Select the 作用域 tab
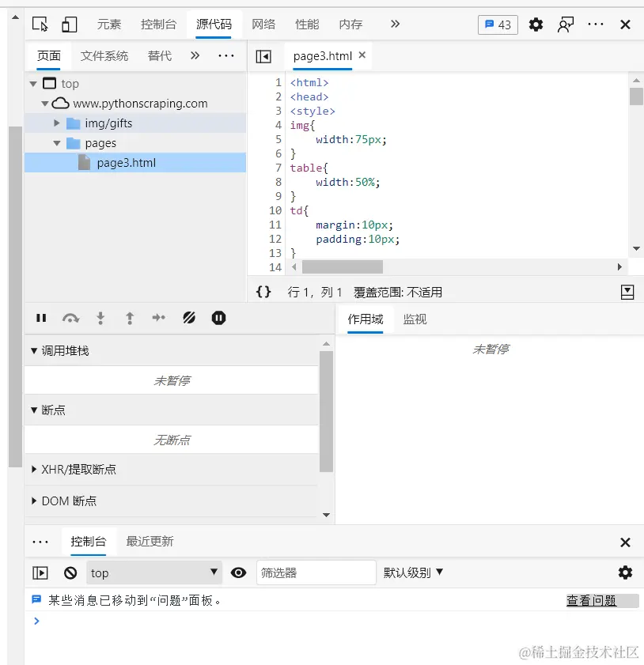The height and width of the screenshot is (665, 644). point(366,319)
